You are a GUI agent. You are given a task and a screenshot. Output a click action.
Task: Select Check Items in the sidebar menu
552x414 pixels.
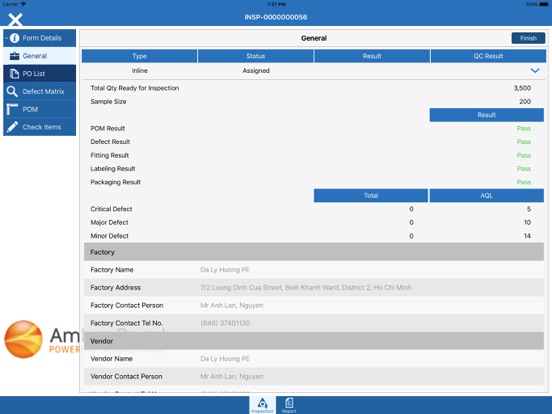pos(39,127)
